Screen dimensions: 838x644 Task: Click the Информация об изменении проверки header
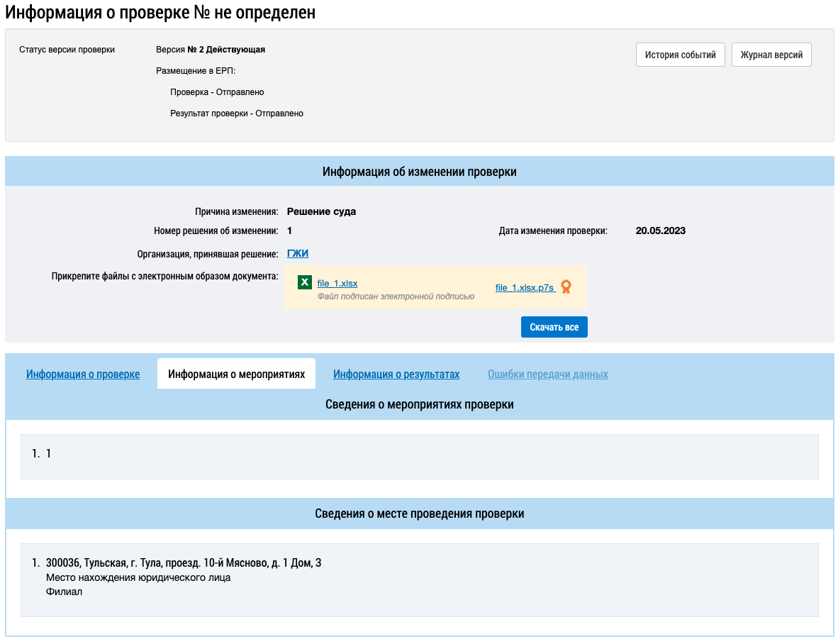point(419,172)
